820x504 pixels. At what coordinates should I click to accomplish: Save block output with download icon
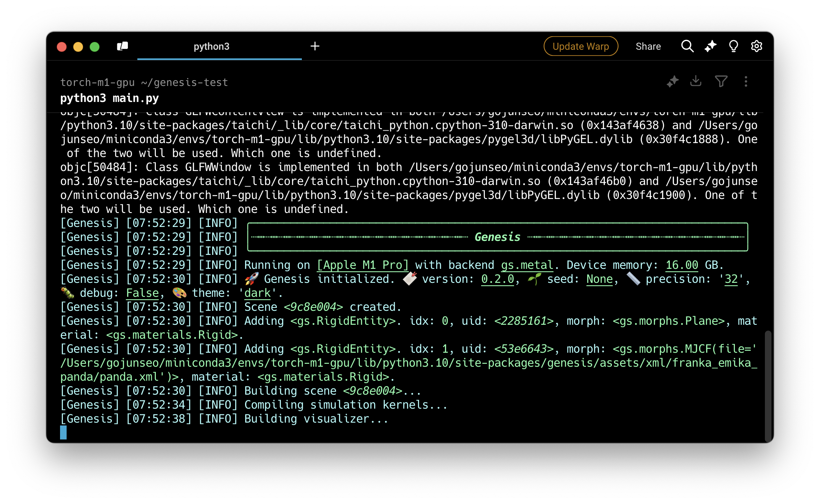pyautogui.click(x=696, y=81)
